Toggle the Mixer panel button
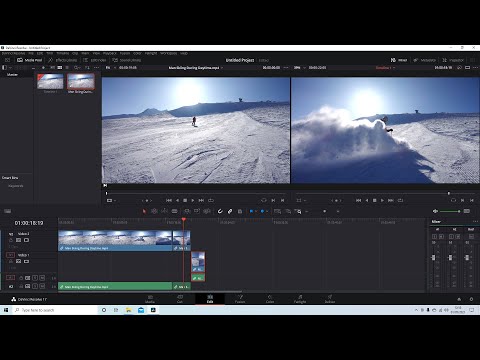Viewport: 480px width, 360px height. coord(399,60)
